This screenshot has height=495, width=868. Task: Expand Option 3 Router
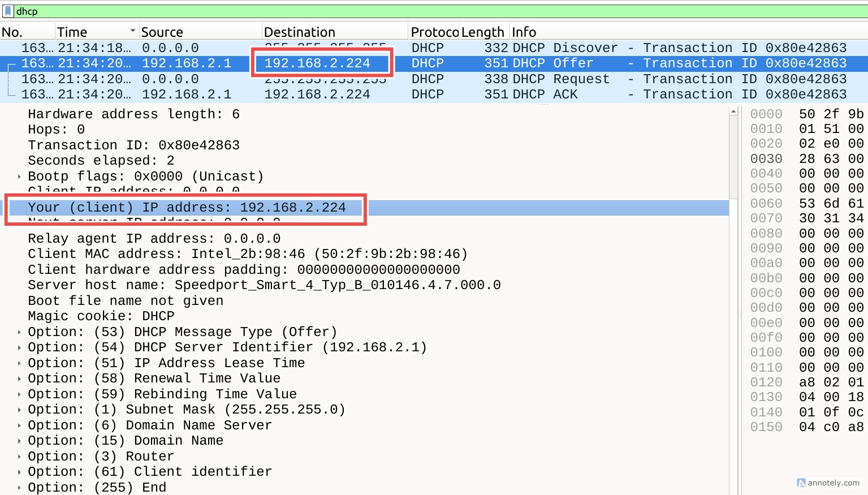[19, 457]
